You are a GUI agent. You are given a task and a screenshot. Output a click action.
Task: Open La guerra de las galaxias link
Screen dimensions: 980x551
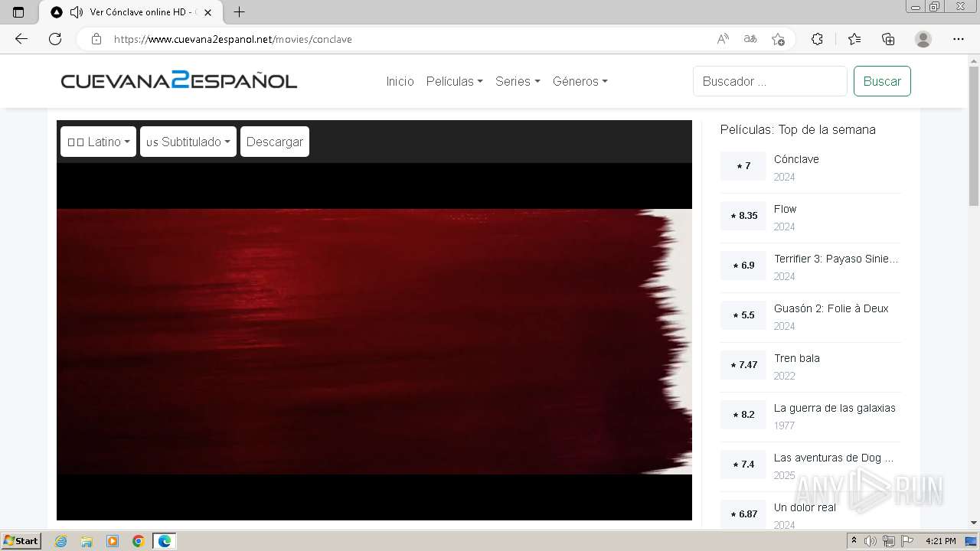(835, 408)
